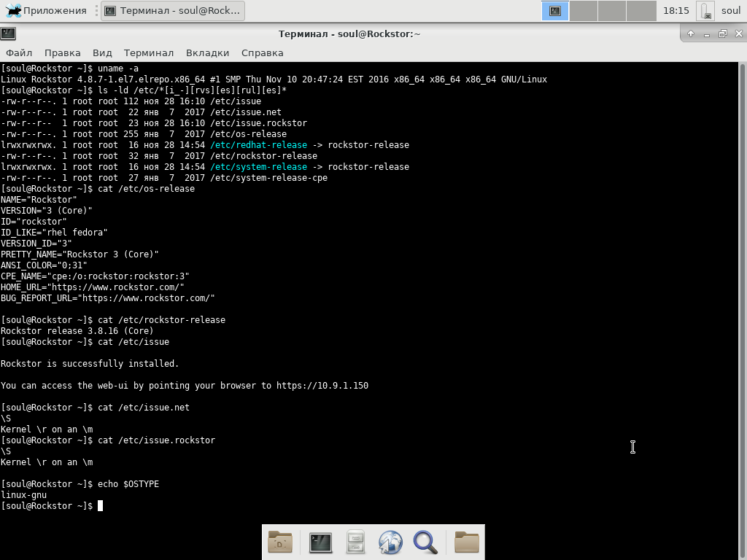Switch to active workspace one with terminal
The height and width of the screenshot is (560, 747).
click(x=555, y=11)
